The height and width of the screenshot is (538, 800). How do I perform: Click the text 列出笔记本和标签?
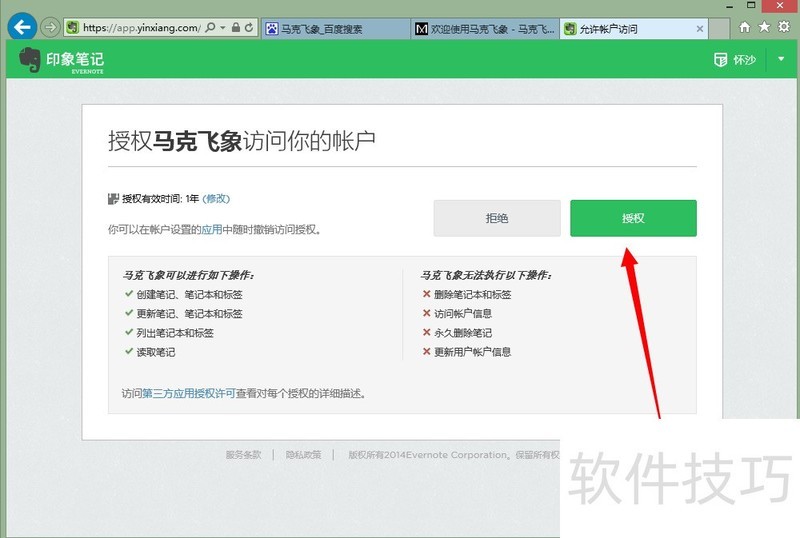175,333
